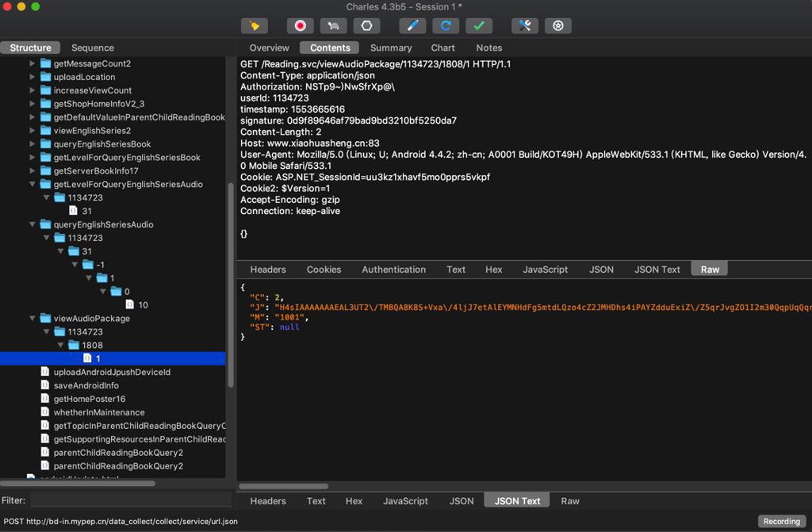The image size is (812, 532).
Task: Open the gear settings icon
Action: point(558,26)
